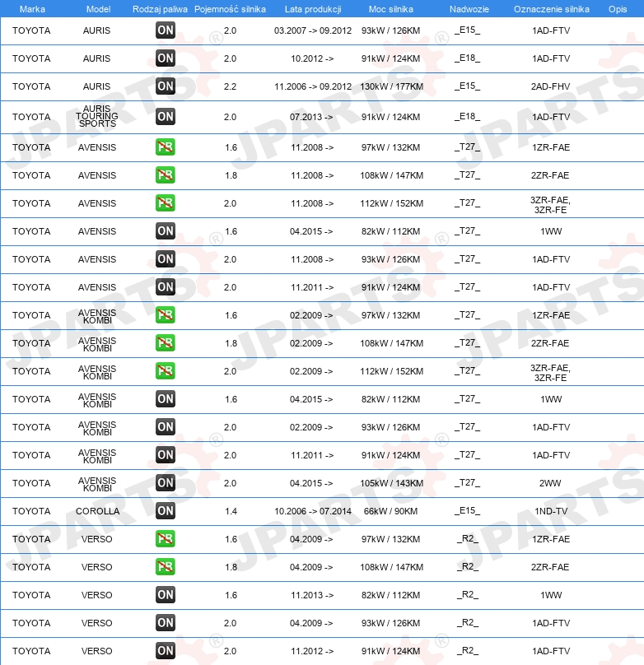Screen dimensions: 644x665
Task: Click the petrol PB icon for Avensis 1.6 1ZR-FAE
Action: coord(166,147)
